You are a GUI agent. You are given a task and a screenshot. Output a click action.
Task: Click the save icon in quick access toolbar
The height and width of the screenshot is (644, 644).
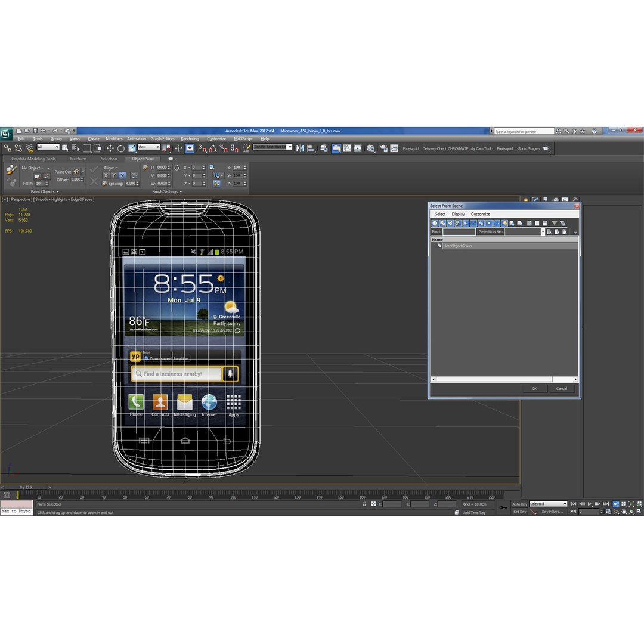(x=35, y=131)
